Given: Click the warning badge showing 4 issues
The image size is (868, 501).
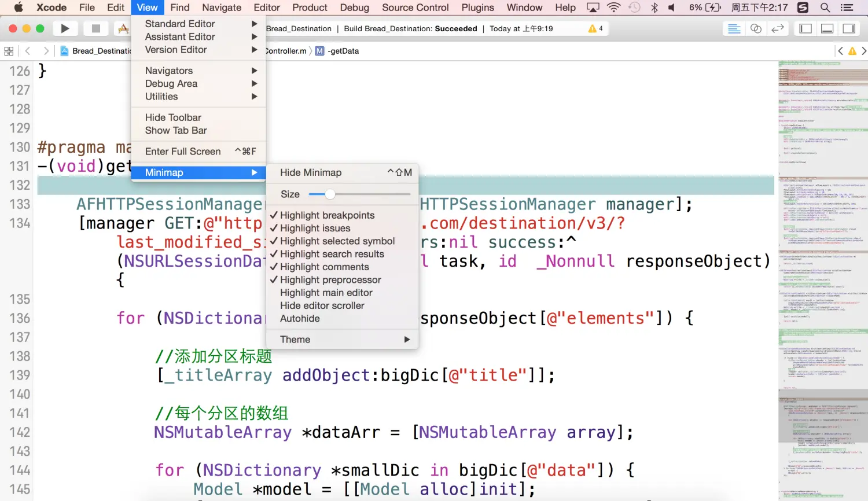Looking at the screenshot, I should [x=595, y=28].
